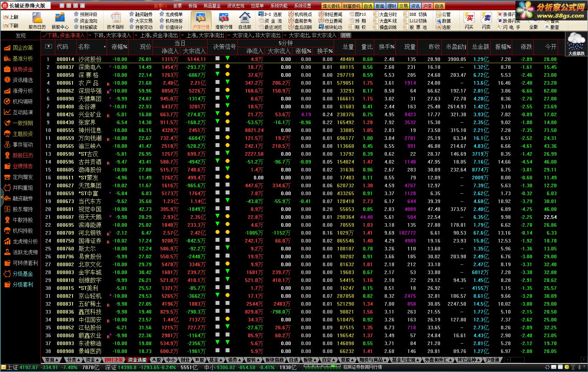Click stock name 沙河股份 in row 1
588x372 pixels.
[90, 59]
